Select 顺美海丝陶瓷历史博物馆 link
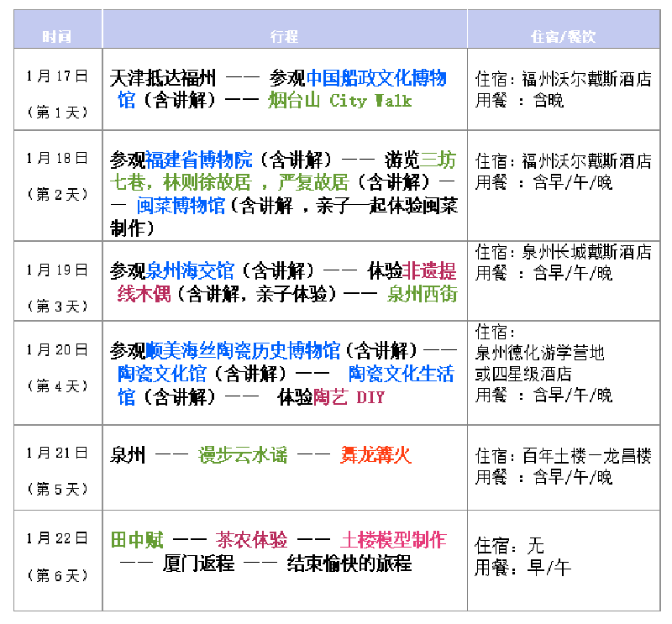Screen dimensions: 672x624 (243, 350)
